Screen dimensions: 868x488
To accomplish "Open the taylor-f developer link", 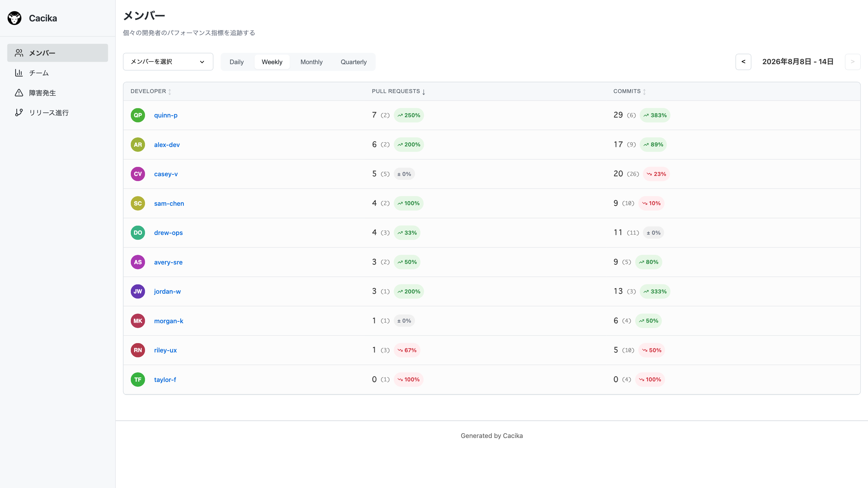I will coord(165,380).
